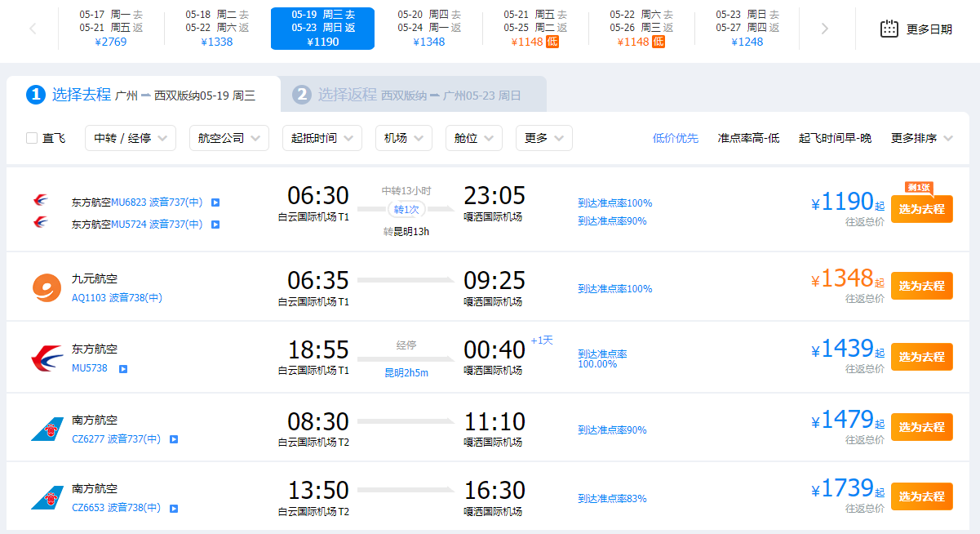
Task: Sort by 起飞时间早-晚
Action: pyautogui.click(x=835, y=138)
